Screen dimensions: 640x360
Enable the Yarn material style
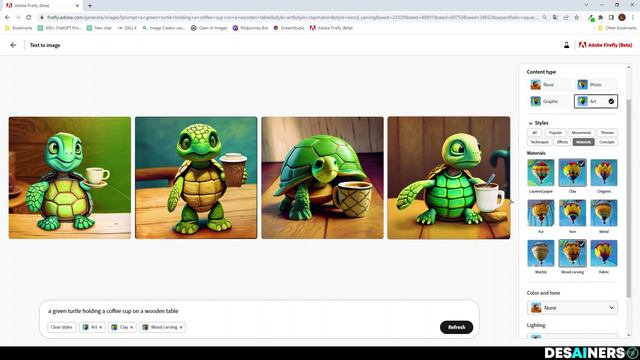[572, 213]
